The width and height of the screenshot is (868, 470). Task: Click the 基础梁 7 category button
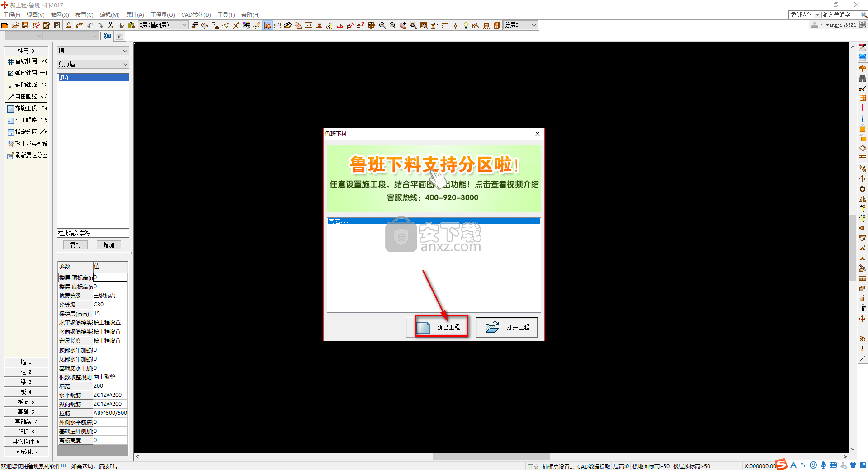click(x=26, y=422)
